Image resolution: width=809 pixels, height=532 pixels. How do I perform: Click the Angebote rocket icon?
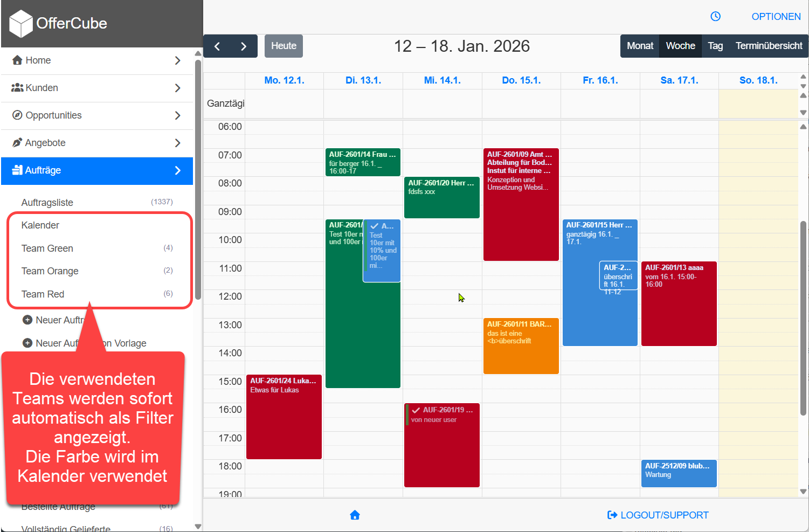point(17,142)
